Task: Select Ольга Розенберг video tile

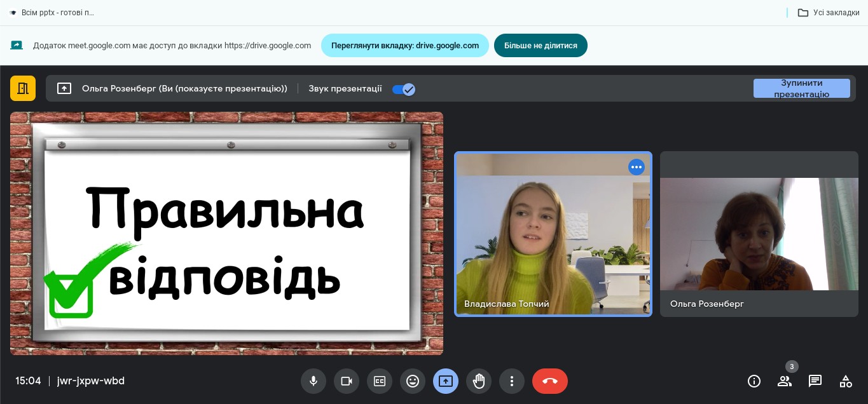Action: tap(759, 234)
